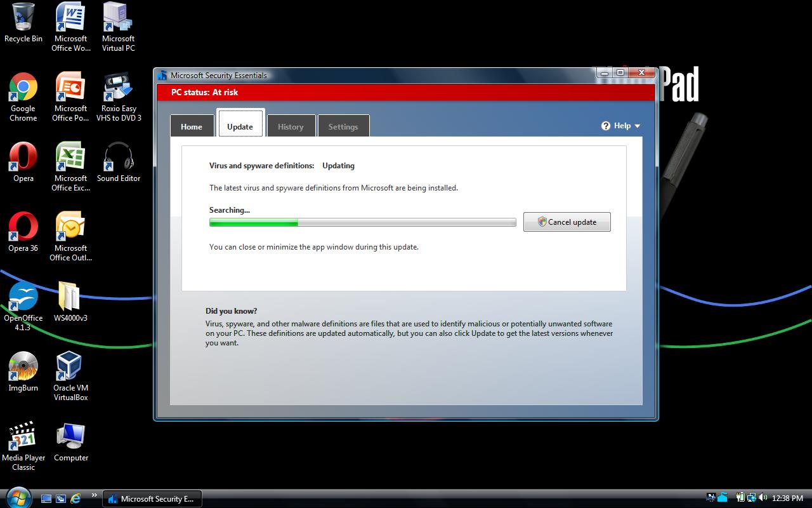Switch to the Home tab
This screenshot has height=508, width=812.
(192, 126)
